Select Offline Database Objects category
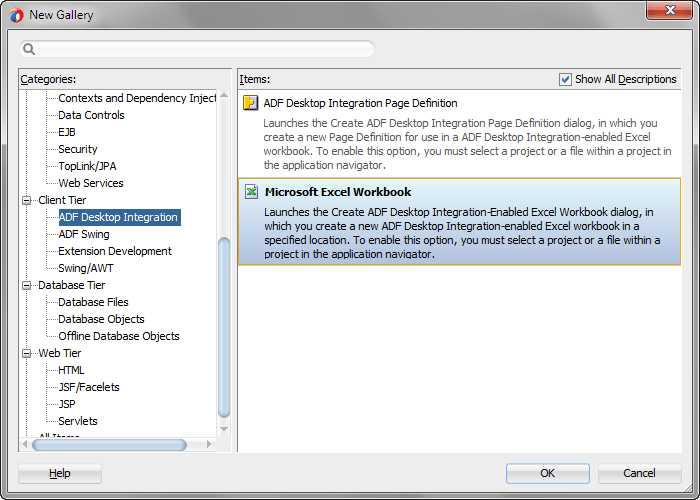Image resolution: width=700 pixels, height=500 pixels. pos(119,336)
